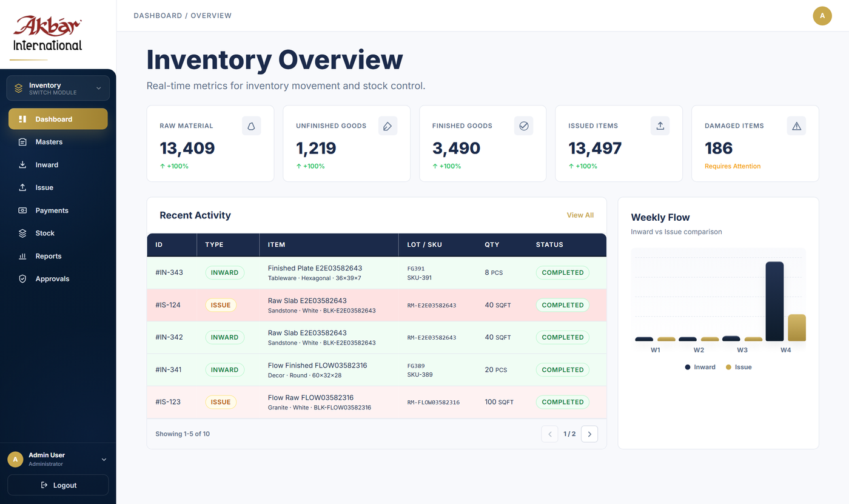Click the Reports bar chart icon
Screen dimensions: 849x504
click(x=22, y=256)
